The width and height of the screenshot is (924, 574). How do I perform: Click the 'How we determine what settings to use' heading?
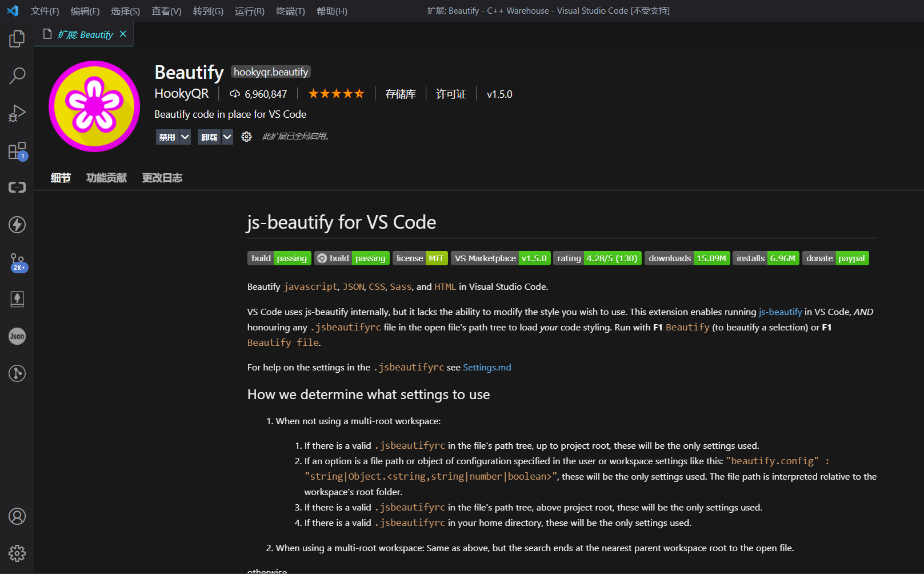click(369, 394)
